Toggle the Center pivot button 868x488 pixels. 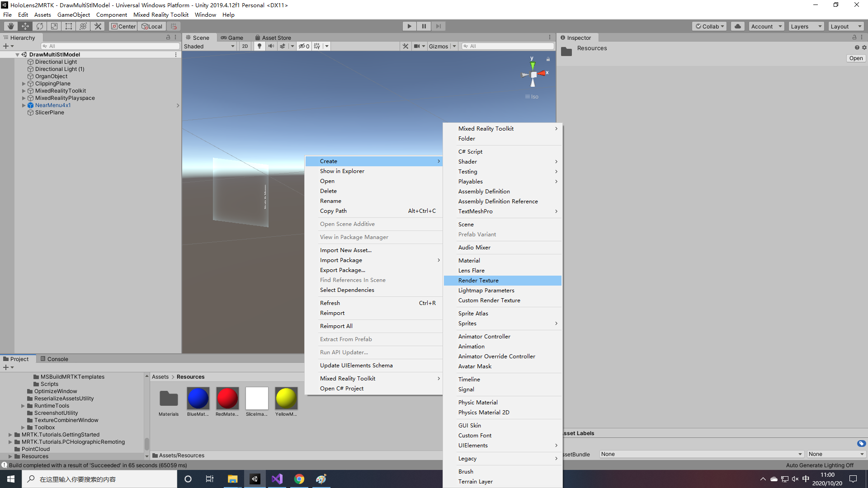click(123, 26)
